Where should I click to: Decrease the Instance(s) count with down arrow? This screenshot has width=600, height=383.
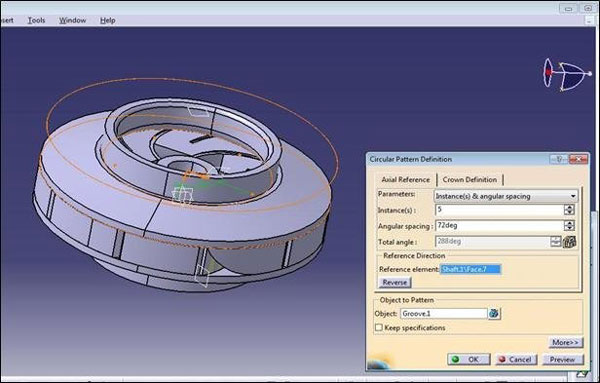coord(569,212)
